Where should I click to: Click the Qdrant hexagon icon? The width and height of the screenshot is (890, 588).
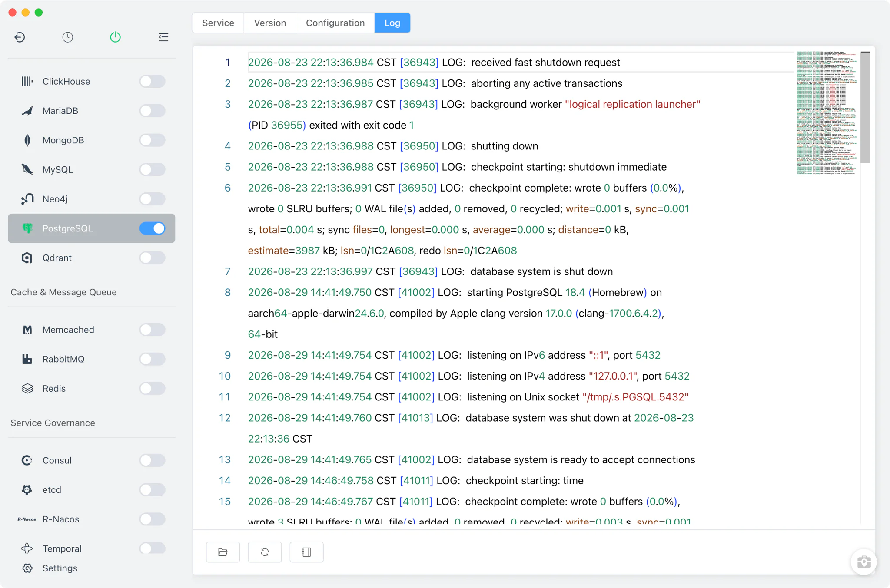[27, 258]
